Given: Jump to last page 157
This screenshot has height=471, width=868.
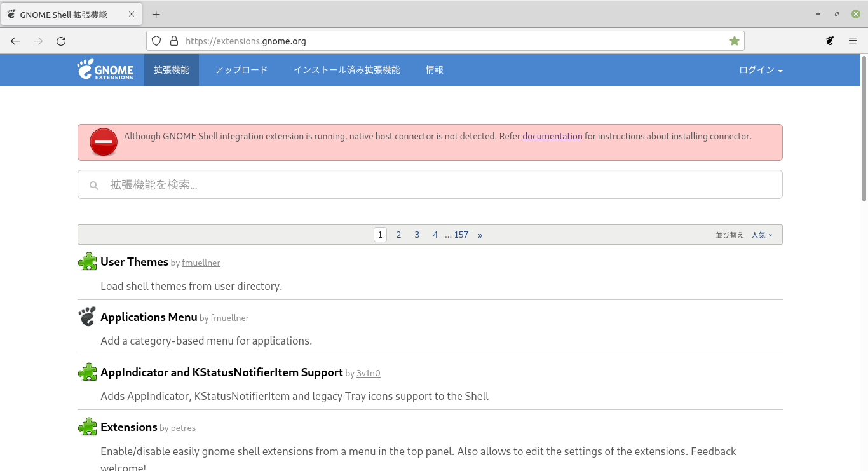Looking at the screenshot, I should 461,235.
